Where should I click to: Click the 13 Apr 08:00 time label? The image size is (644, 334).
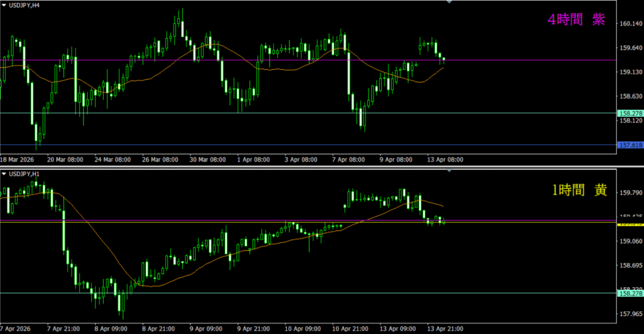click(445, 160)
